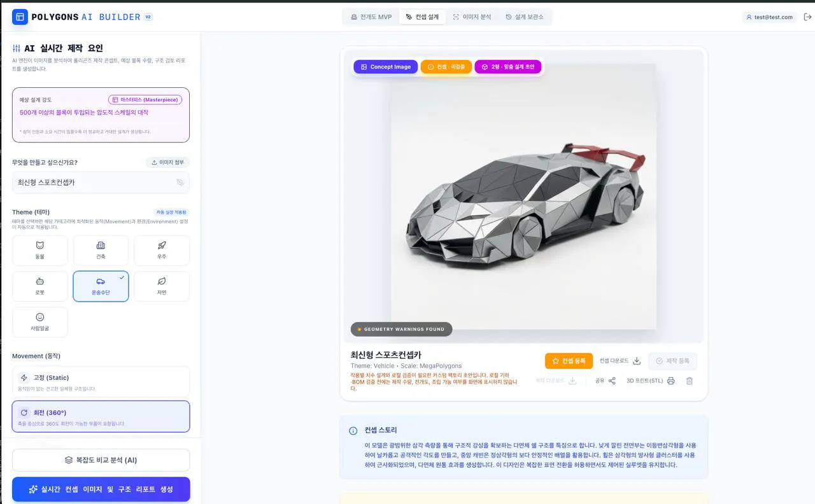Click the 무엇을 만들고 싶으신가요? label
This screenshot has width=815, height=504.
click(x=45, y=162)
